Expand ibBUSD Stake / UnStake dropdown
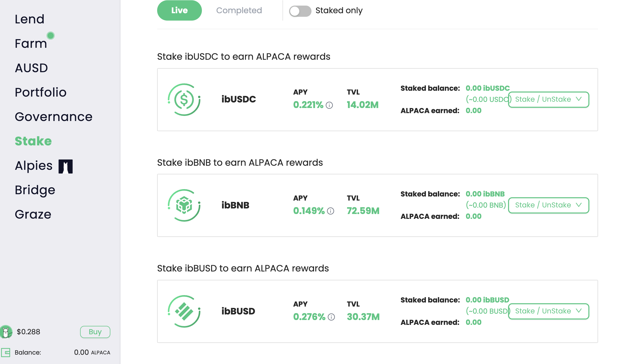 click(x=548, y=311)
